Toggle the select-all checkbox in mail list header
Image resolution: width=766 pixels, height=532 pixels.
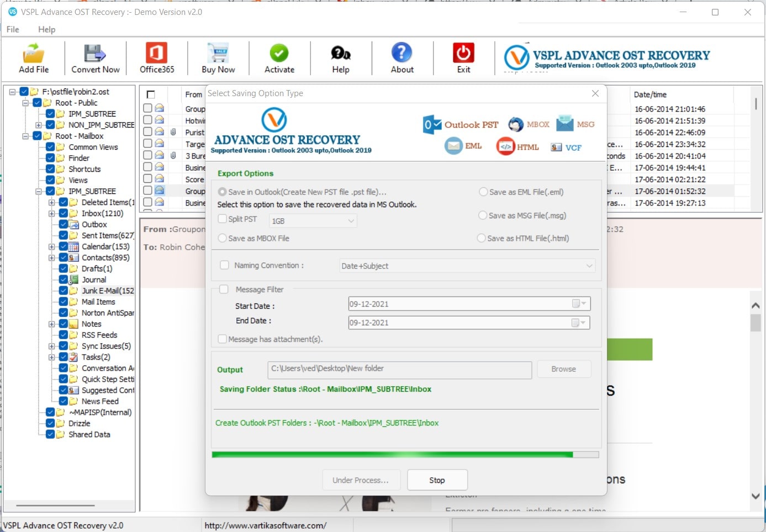click(151, 94)
